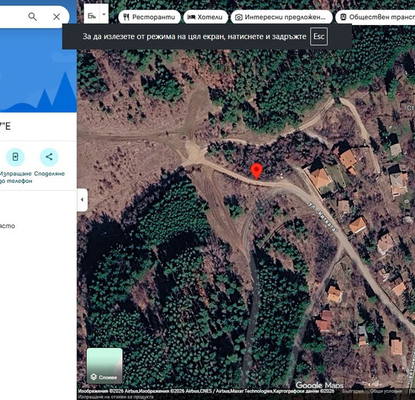The height and width of the screenshot is (400, 415).
Task: Filter map by Хотели chip
Action: pyautogui.click(x=206, y=17)
